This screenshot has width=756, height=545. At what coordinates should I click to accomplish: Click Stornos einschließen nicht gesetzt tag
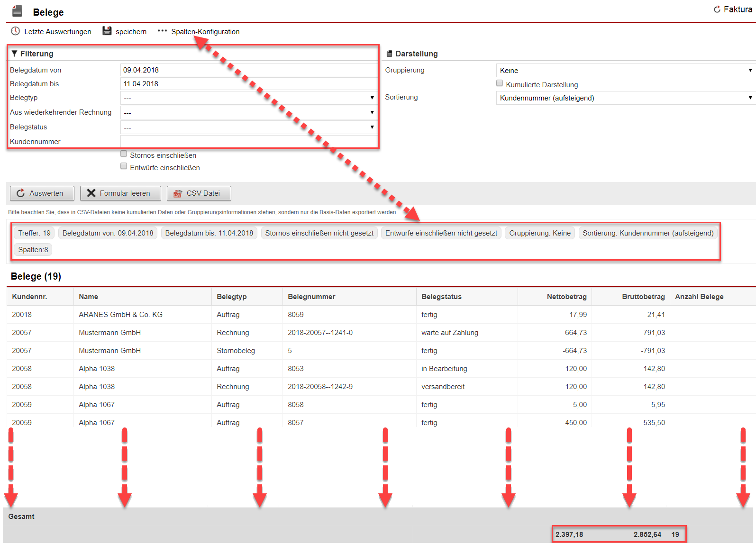coord(319,233)
